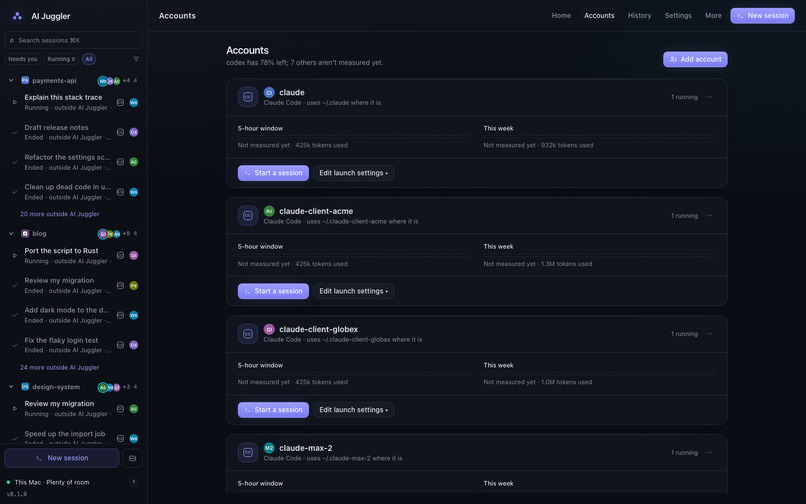Toggle the Needs you filter chip
This screenshot has width=806, height=504.
coord(23,59)
